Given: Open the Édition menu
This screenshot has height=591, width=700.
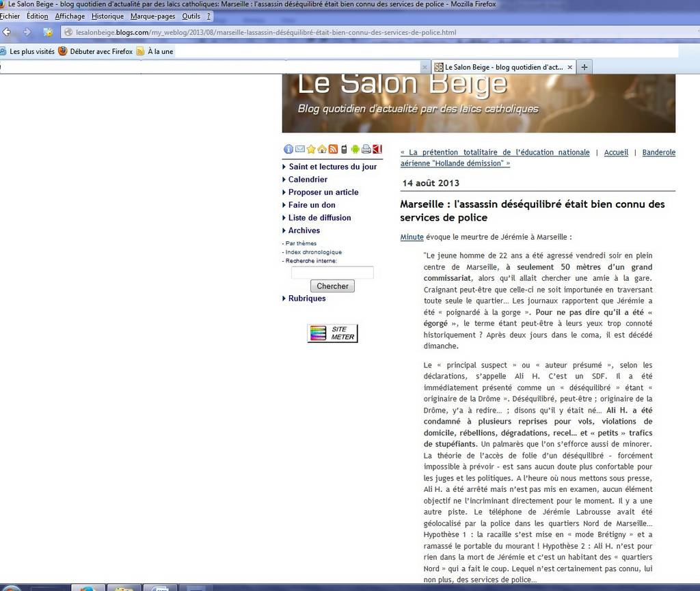Looking at the screenshot, I should click(x=38, y=16).
